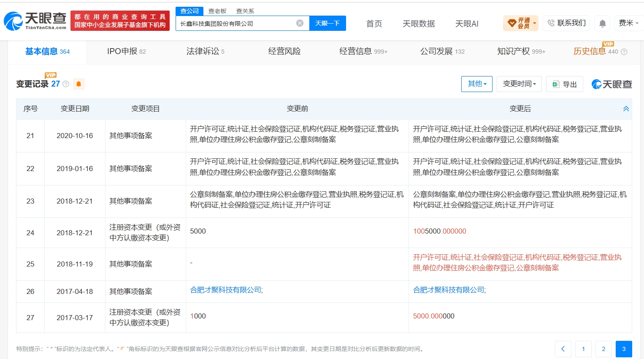
Task: Go to previous page arrow in pagination
Action: pyautogui.click(x=563, y=349)
